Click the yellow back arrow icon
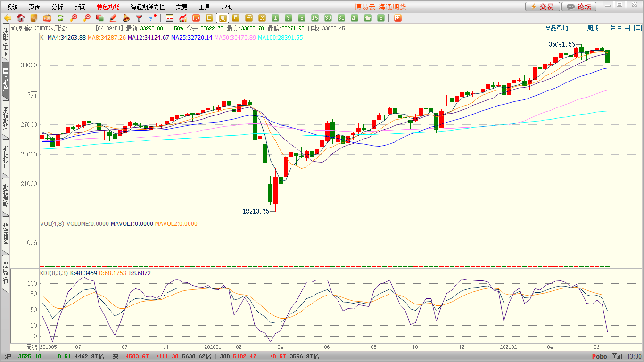 (x=8, y=18)
